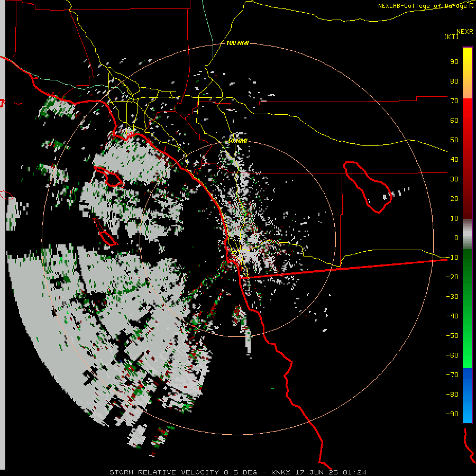Click the Storm Relative Velocity caption text
The height and width of the screenshot is (476, 476).
click(237, 472)
